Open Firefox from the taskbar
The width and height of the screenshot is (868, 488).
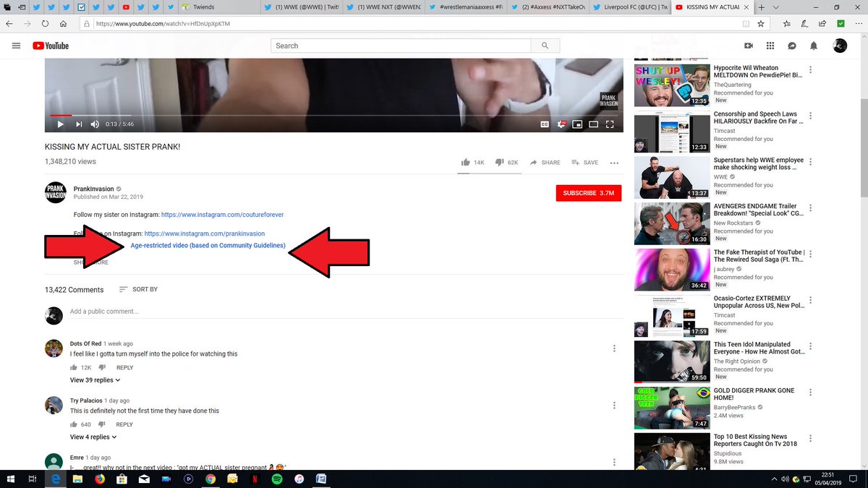(x=100, y=479)
